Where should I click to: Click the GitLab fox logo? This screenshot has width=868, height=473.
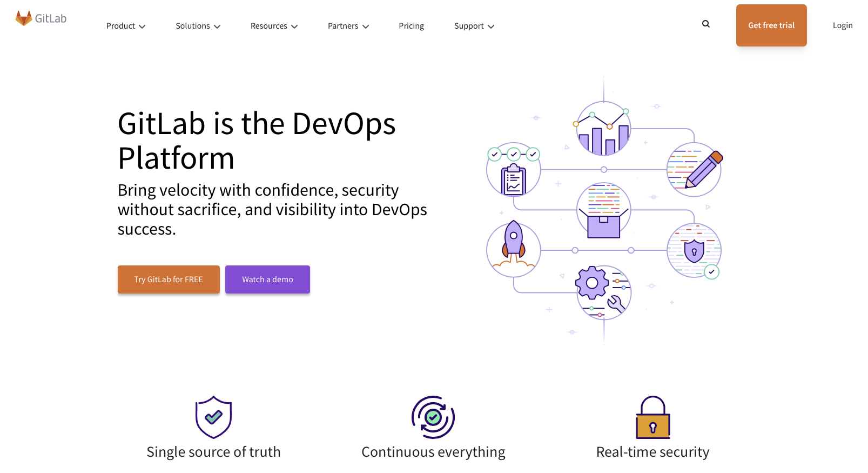click(x=24, y=18)
